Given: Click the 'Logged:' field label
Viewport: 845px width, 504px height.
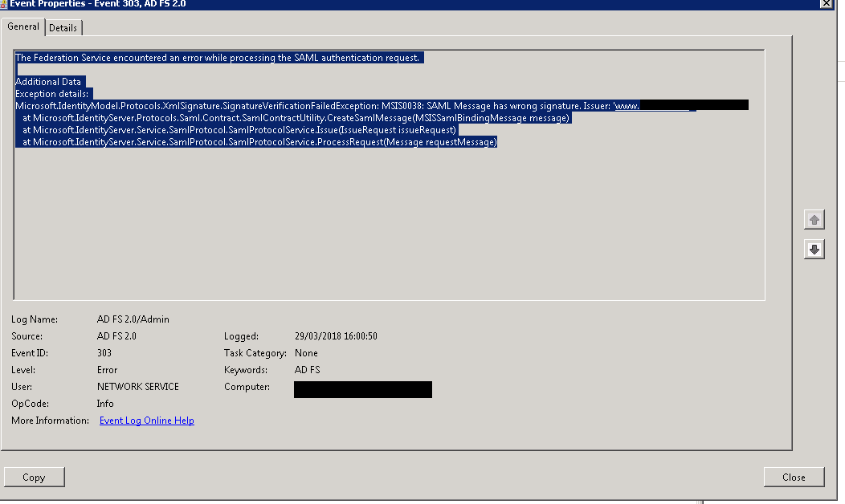Looking at the screenshot, I should click(x=241, y=336).
